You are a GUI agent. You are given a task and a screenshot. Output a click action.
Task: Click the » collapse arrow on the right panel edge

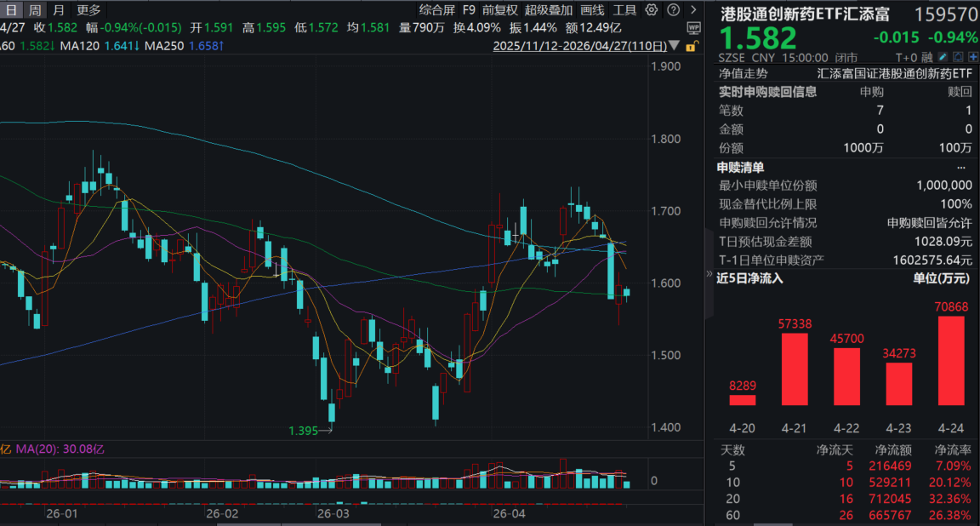coord(709,274)
